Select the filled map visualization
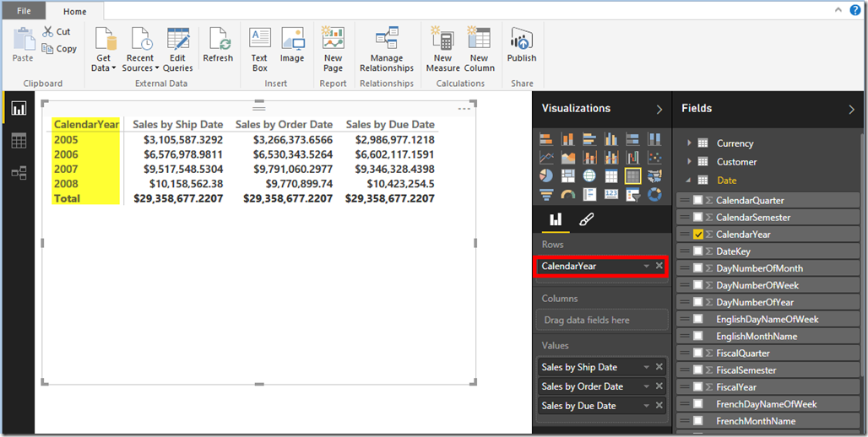This screenshot has height=437, width=868. point(654,176)
